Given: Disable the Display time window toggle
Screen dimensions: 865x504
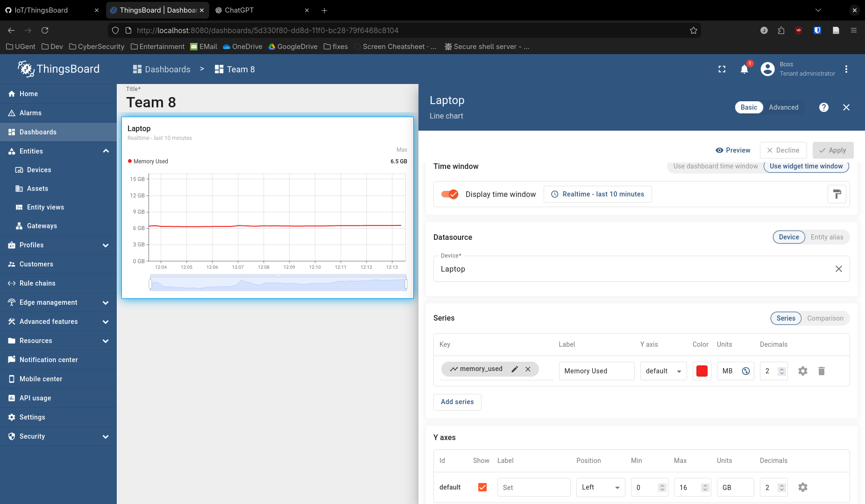Looking at the screenshot, I should point(450,194).
